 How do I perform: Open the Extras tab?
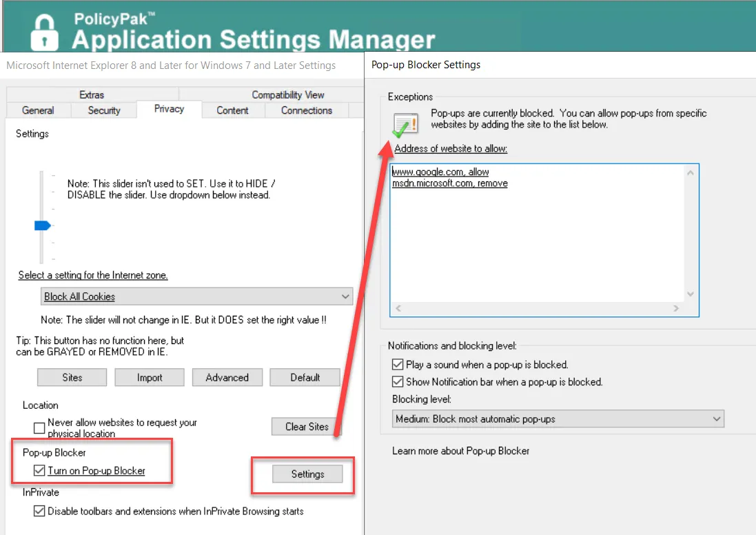(92, 94)
